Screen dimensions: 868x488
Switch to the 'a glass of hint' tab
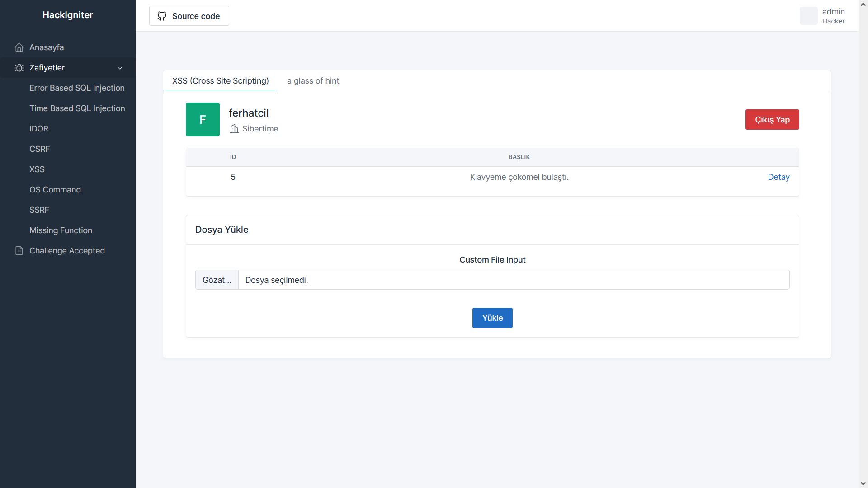pyautogui.click(x=313, y=81)
